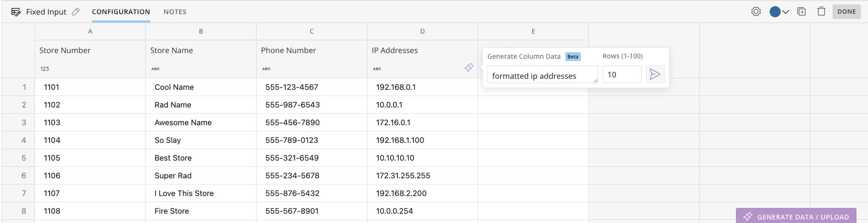The height and width of the screenshot is (223, 868).
Task: Open the settings gear icon
Action: tap(756, 12)
